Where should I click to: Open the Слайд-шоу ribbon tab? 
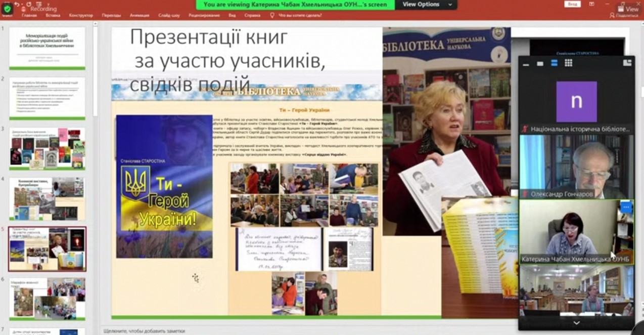coord(169,15)
